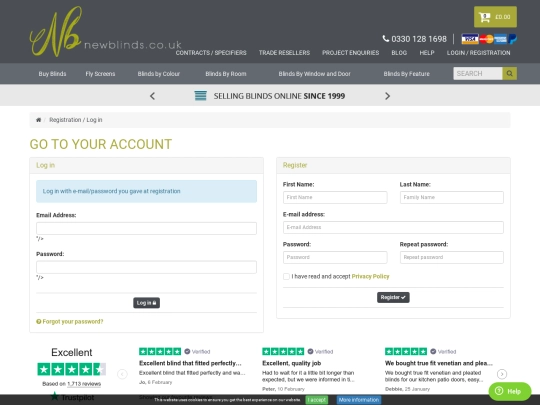Click the search magnifier button

coord(510,73)
